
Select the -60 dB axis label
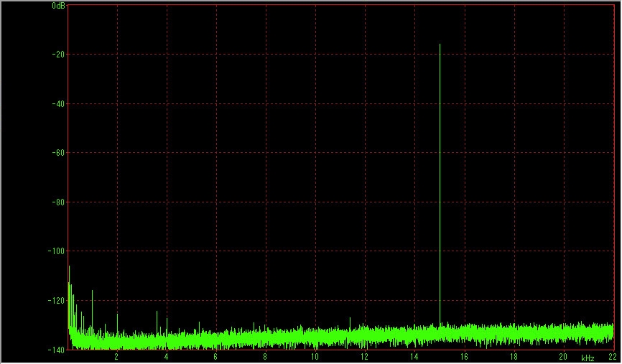[59, 153]
